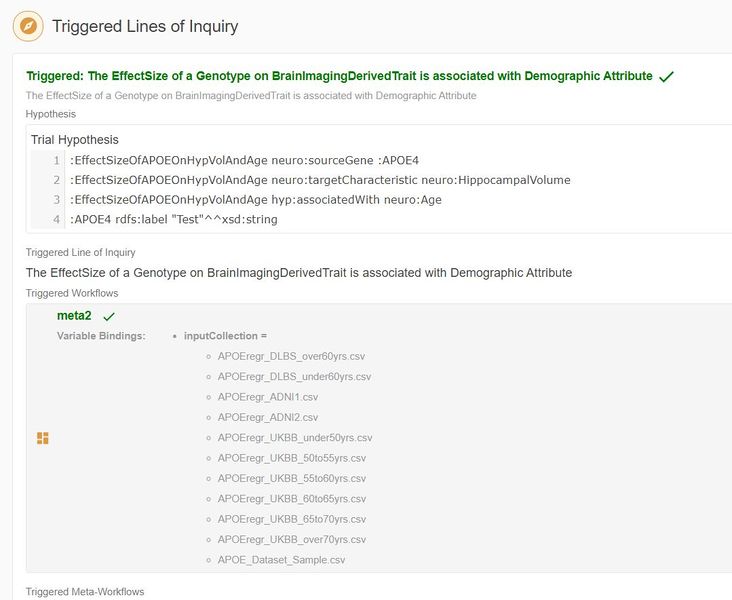Open APOEregr_UKBB_under50yrs.csv dataset
The image size is (732, 600).
(x=294, y=438)
